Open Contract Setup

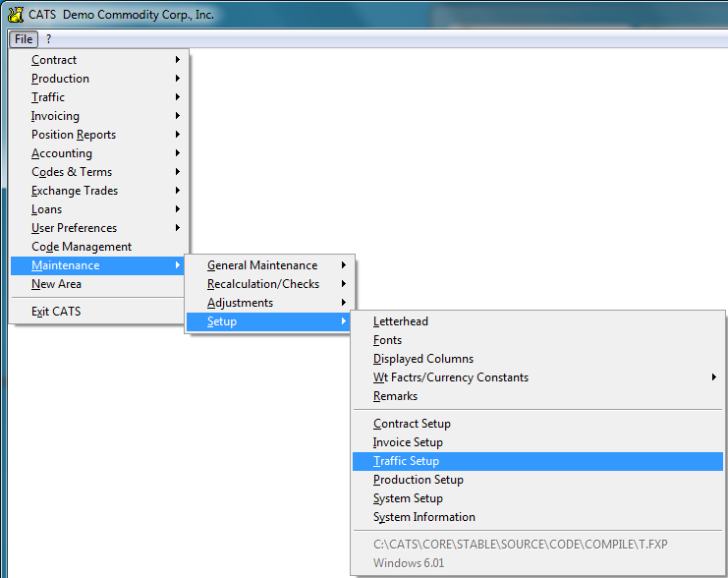[x=537, y=424]
